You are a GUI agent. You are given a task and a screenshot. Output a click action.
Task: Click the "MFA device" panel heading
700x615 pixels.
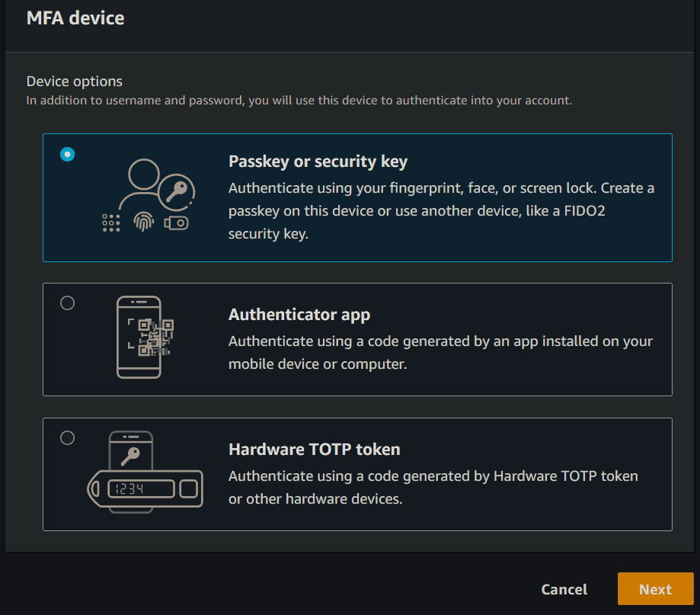tap(75, 18)
